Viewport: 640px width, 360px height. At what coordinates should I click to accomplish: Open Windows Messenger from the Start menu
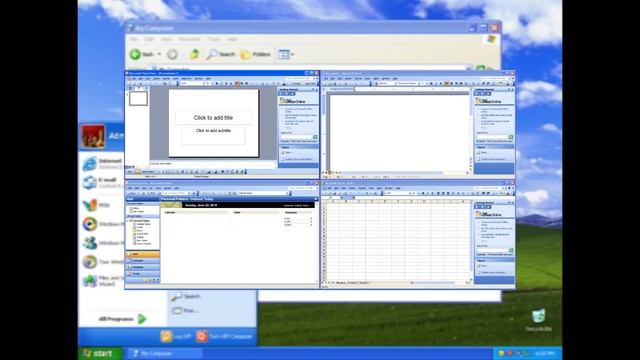pos(102,243)
